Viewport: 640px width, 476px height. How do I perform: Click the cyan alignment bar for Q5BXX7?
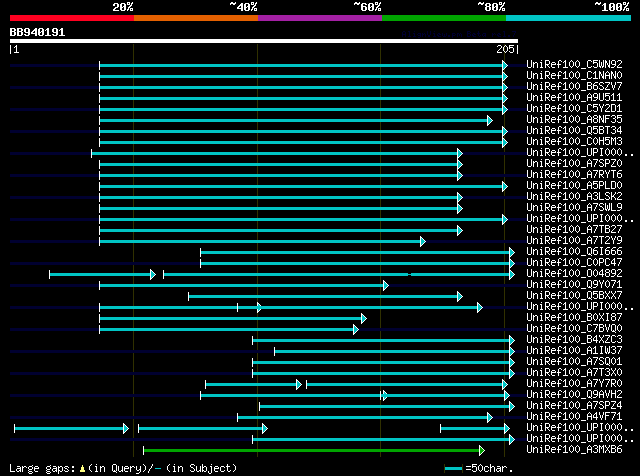point(325,297)
